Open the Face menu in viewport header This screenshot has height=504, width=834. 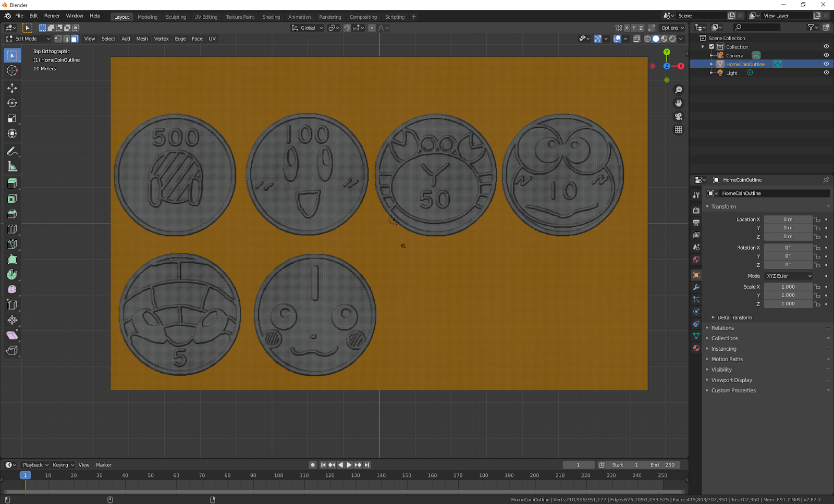(197, 39)
